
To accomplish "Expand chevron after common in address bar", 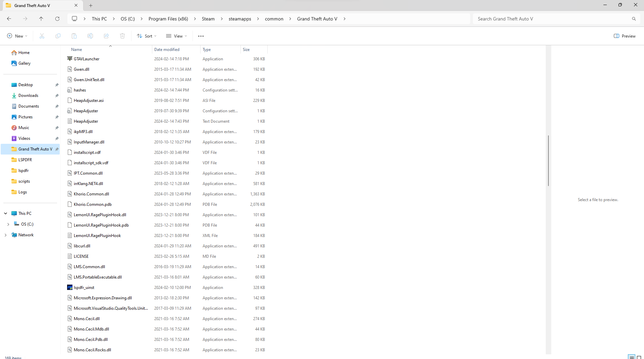I will pos(290,19).
